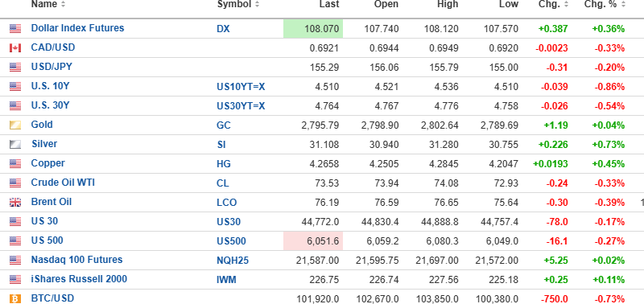
Task: Open the Dollar Index Futures link
Action: coord(77,28)
